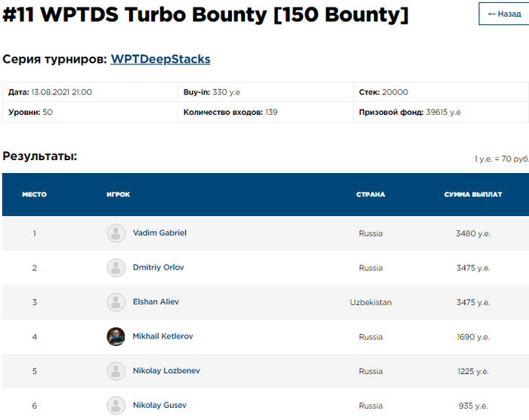The width and height of the screenshot is (529, 420).
Task: Open Nikolay Lozbenev's player profile
Action: [x=166, y=371]
